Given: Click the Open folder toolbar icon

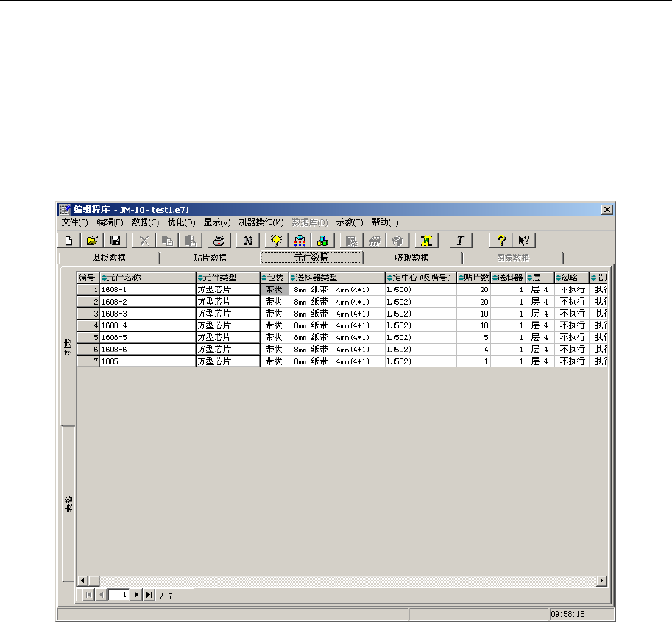Looking at the screenshot, I should [x=92, y=240].
